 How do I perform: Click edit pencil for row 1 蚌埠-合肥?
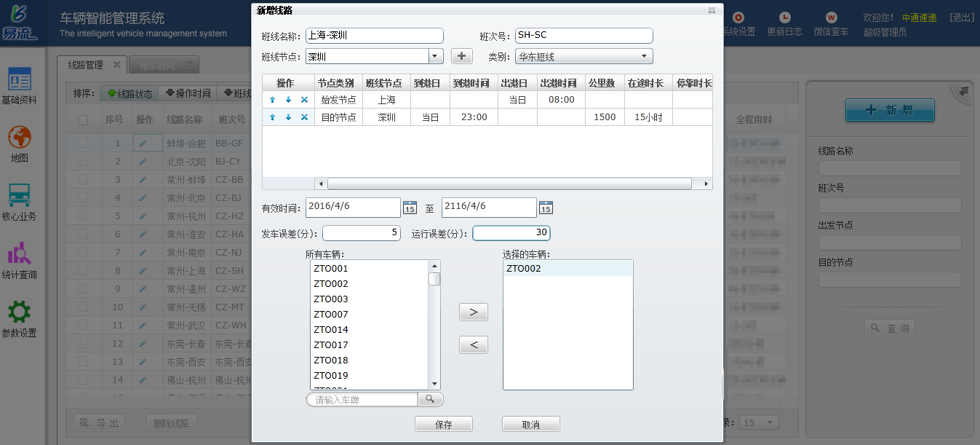(143, 143)
